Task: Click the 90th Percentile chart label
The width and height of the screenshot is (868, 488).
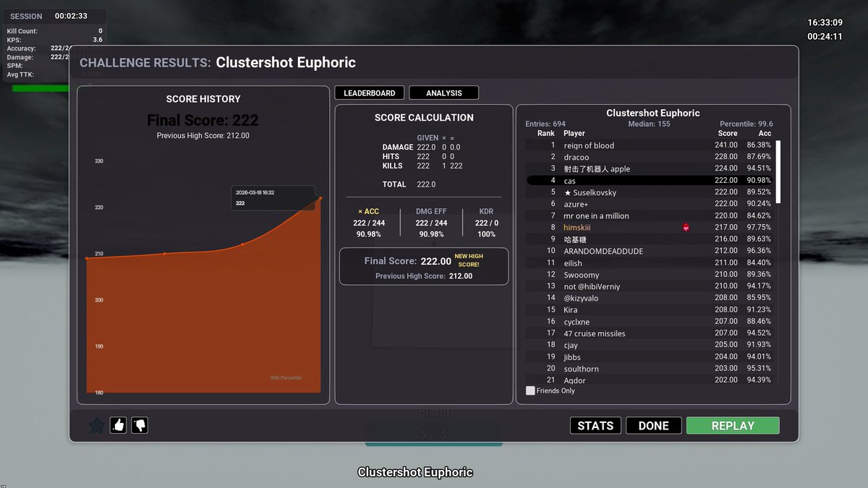Action: tap(286, 378)
